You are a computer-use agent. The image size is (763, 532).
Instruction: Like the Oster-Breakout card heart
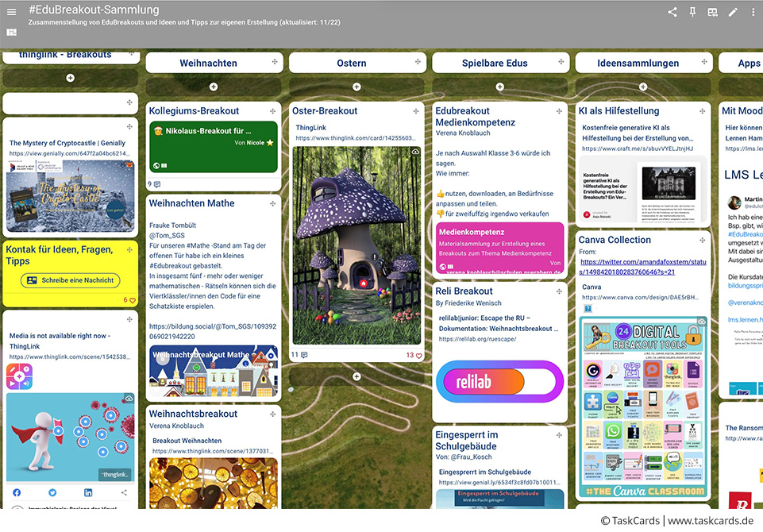[418, 355]
